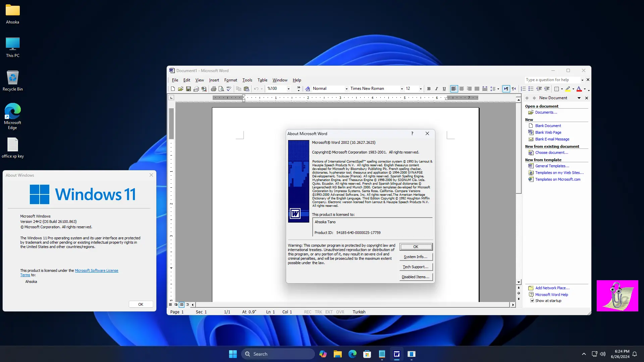Save the document with floppy icon
Image resolution: width=644 pixels, height=362 pixels.
point(189,89)
